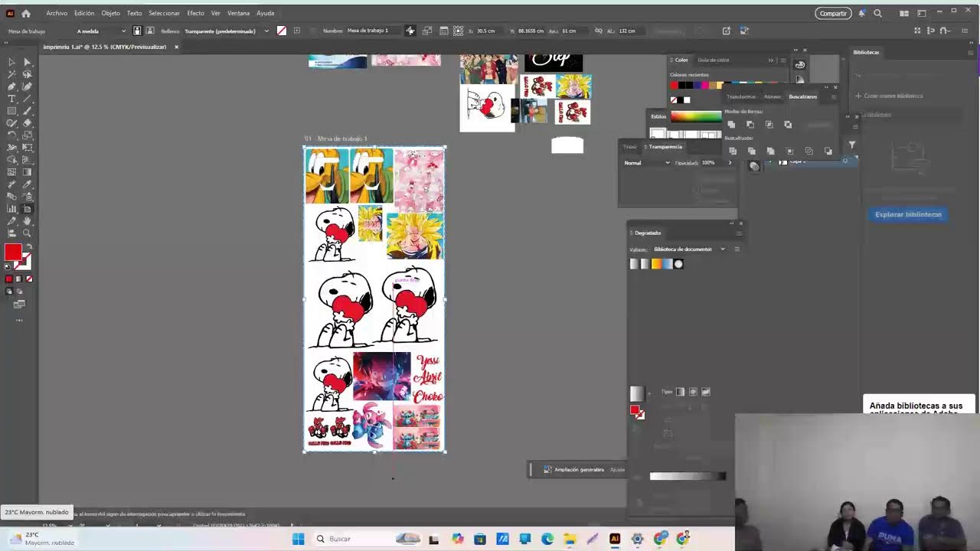Open the Archivo menu

[x=57, y=13]
